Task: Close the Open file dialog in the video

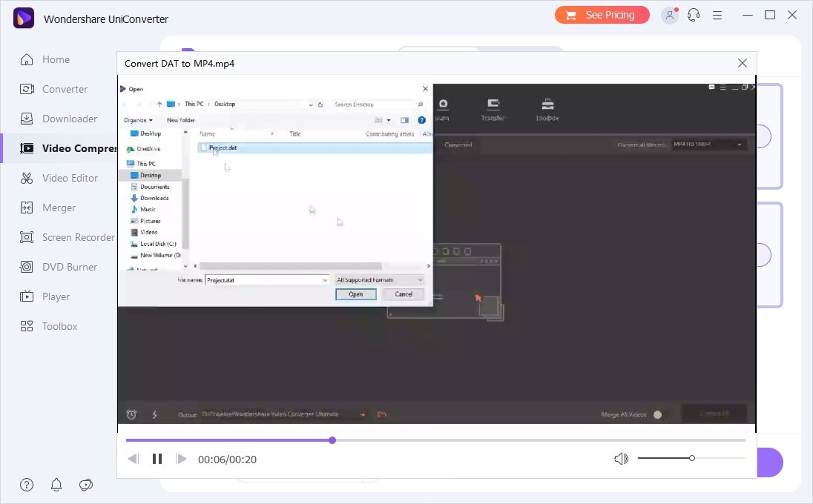Action: 425,89
